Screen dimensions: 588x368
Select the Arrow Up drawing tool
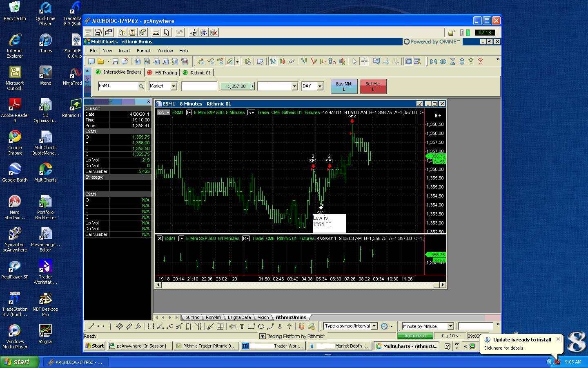click(289, 326)
